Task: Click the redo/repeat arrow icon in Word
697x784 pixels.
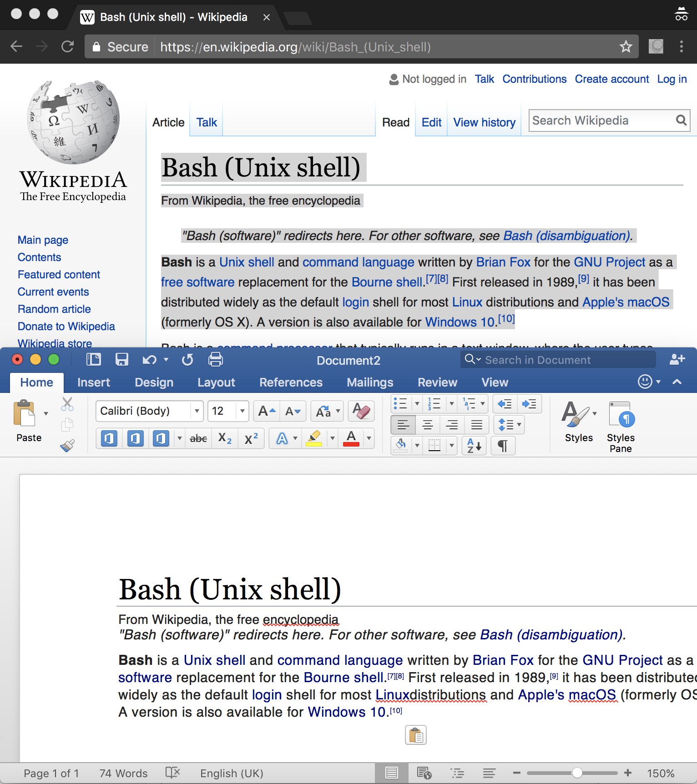Action: point(187,360)
